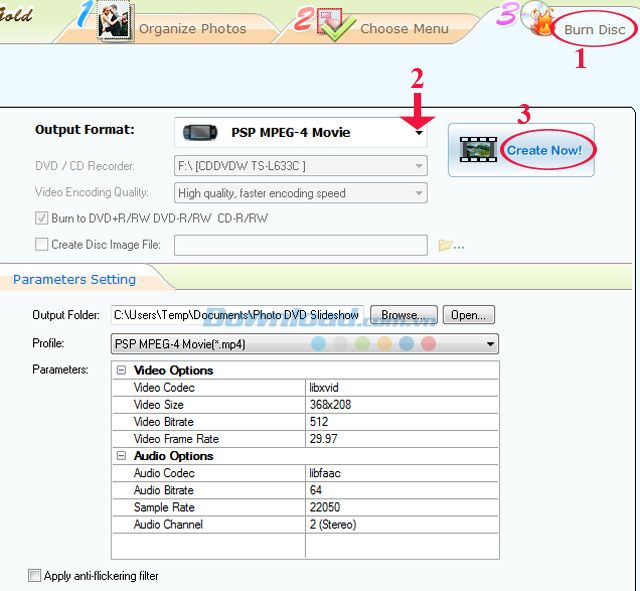640x591 pixels.
Task: Open the Profile dropdown list
Action: tap(490, 344)
